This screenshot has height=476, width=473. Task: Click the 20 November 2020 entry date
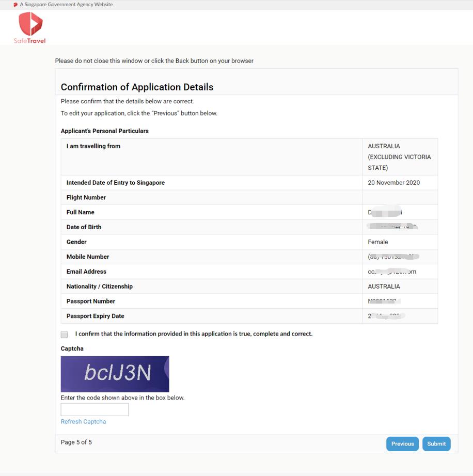(393, 183)
